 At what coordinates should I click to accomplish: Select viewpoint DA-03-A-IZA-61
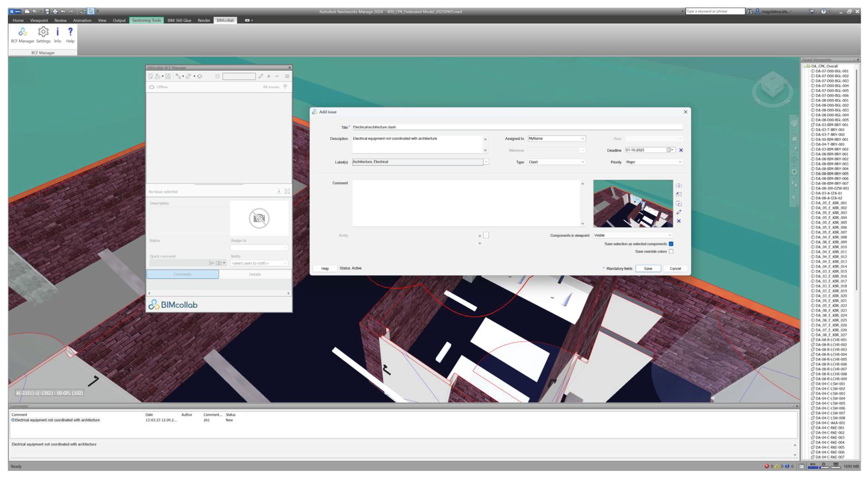[x=828, y=193]
